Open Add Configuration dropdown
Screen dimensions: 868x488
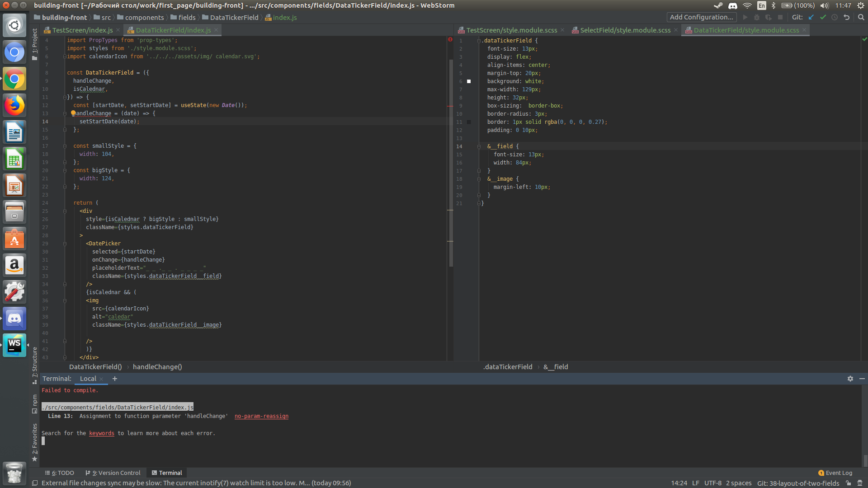(701, 17)
